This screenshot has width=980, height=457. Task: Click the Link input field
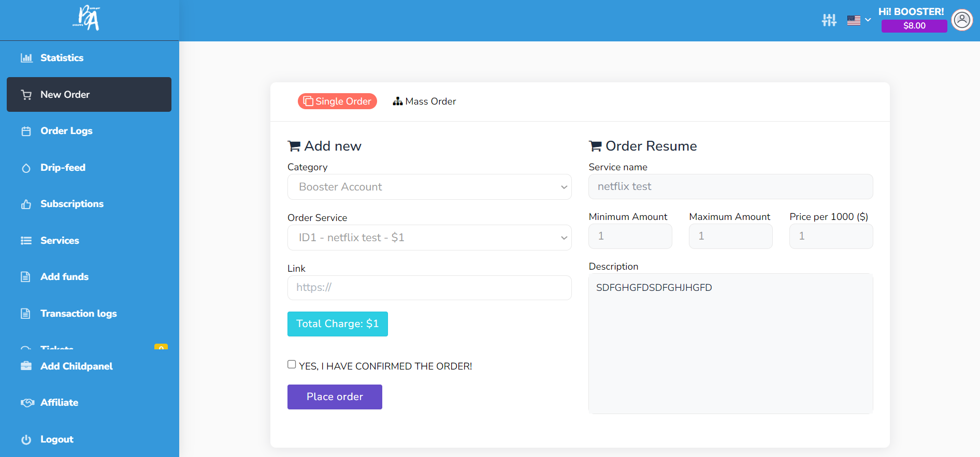coord(429,288)
